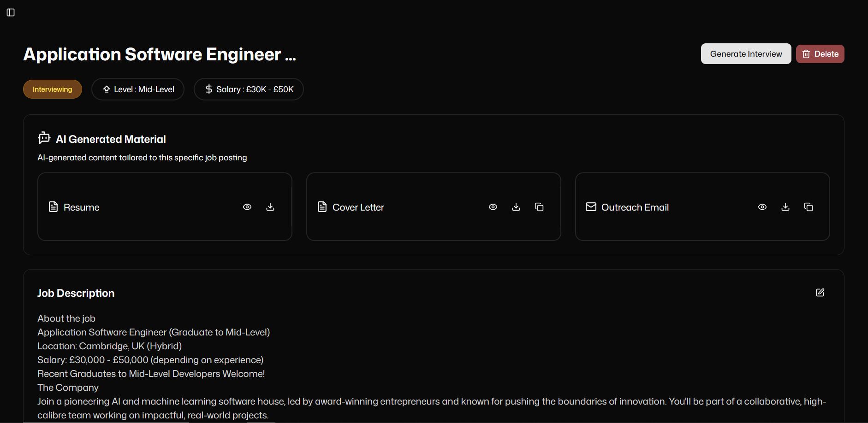
Task: Click the Resume document icon
Action: tap(53, 207)
